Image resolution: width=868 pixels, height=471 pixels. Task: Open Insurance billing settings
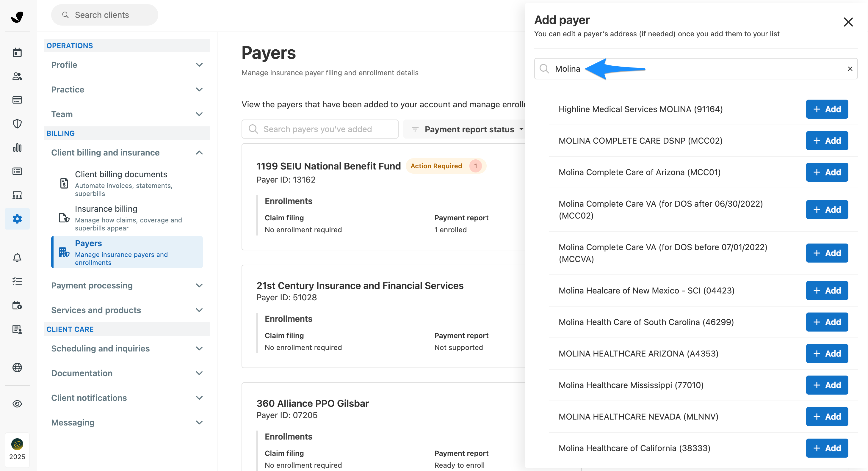(x=127, y=218)
